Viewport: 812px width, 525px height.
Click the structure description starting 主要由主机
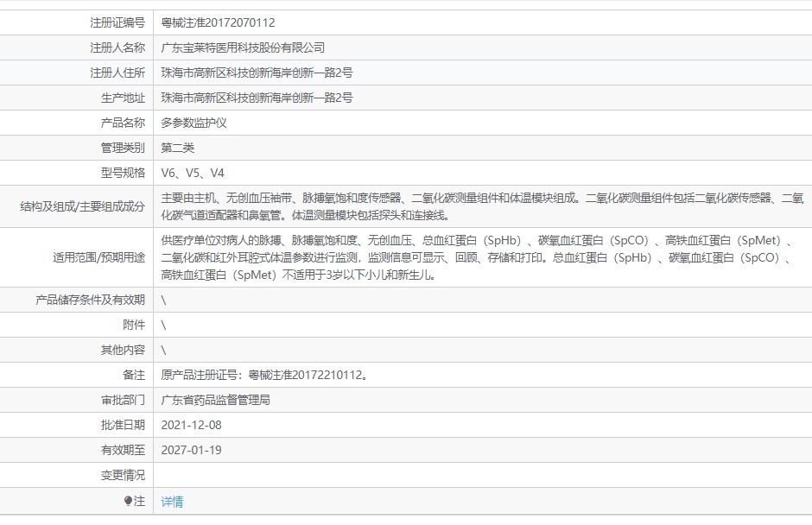coord(482,206)
